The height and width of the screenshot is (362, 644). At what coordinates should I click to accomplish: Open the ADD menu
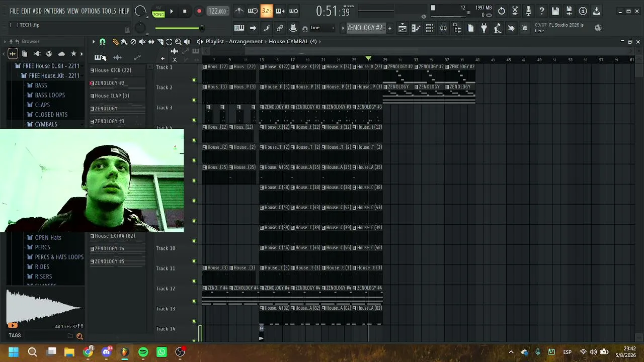point(37,11)
